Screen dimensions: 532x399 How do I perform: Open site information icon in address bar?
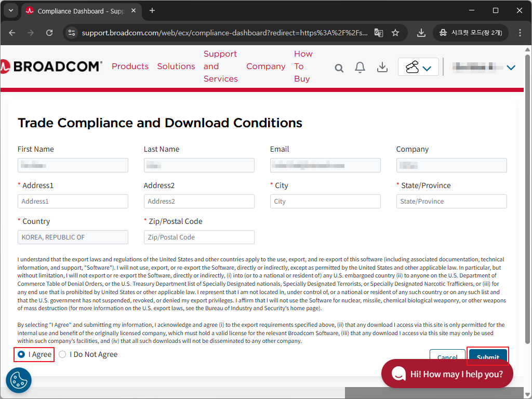[72, 33]
